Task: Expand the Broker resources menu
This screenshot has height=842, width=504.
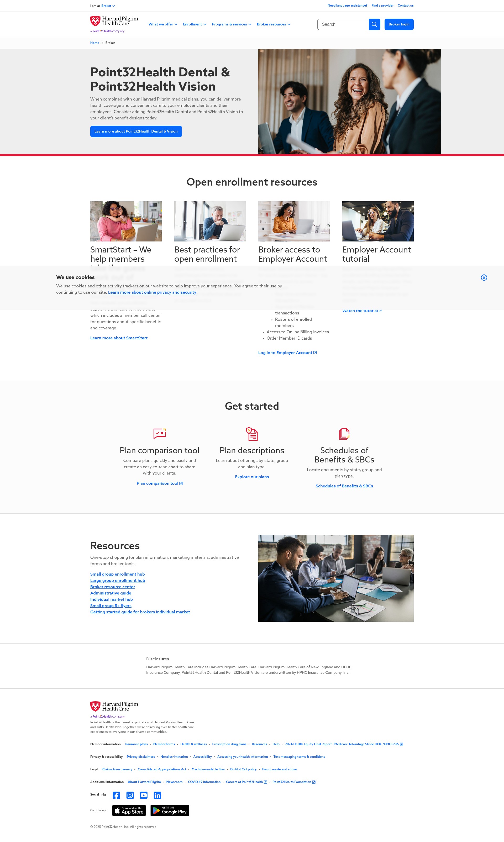Action: pos(274,24)
